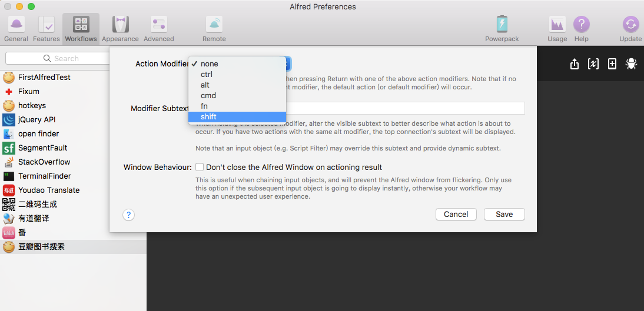Select StackOverflow workflow icon
644x311 pixels.
[x=9, y=162]
